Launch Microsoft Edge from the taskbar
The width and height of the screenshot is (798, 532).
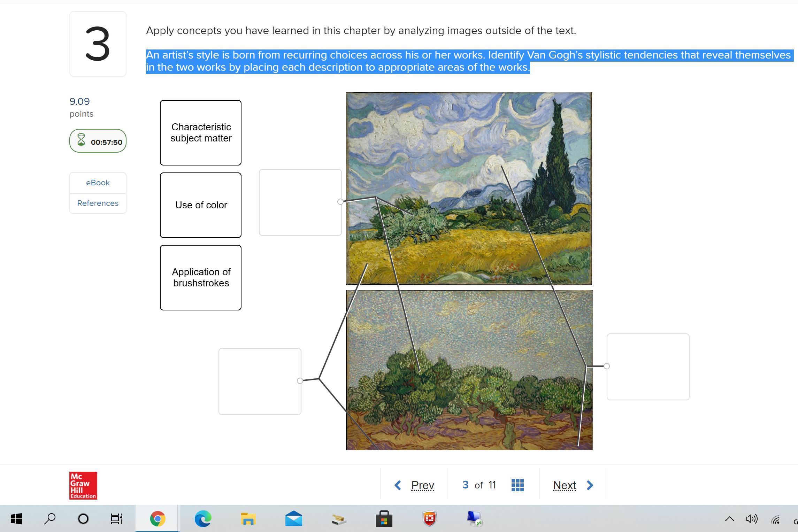pyautogui.click(x=203, y=519)
